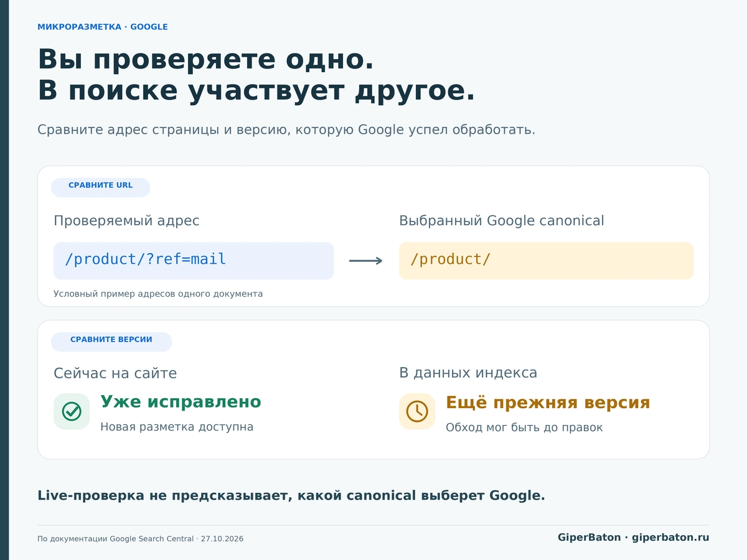Image resolution: width=747 pixels, height=560 pixels.
Task: Click the СРАВНИТЕ ВЕРСИИ badge
Action: tap(111, 342)
